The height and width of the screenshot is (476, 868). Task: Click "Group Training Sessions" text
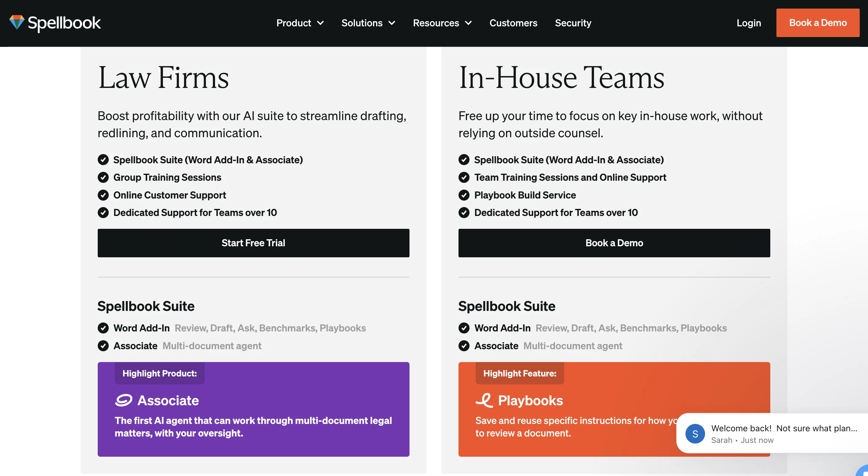(x=167, y=177)
